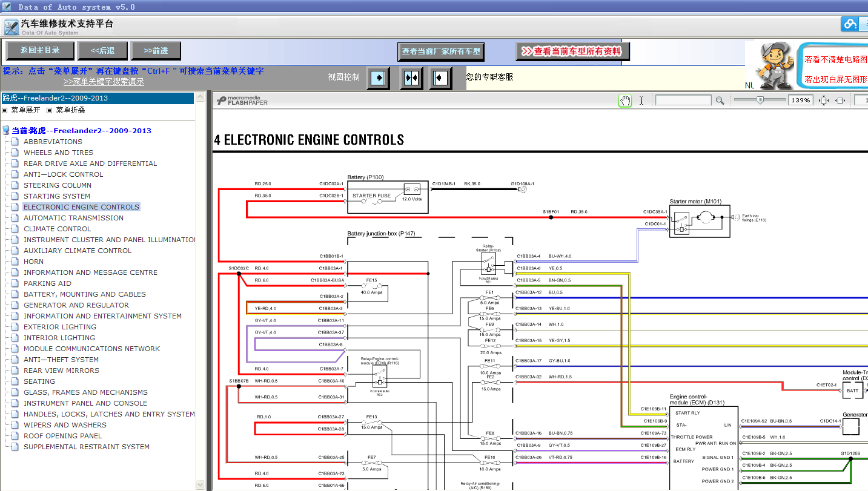Viewport: 868px width, 491px height.
Task: Open REAR VIEW MIRRORS section
Action: 61,371
